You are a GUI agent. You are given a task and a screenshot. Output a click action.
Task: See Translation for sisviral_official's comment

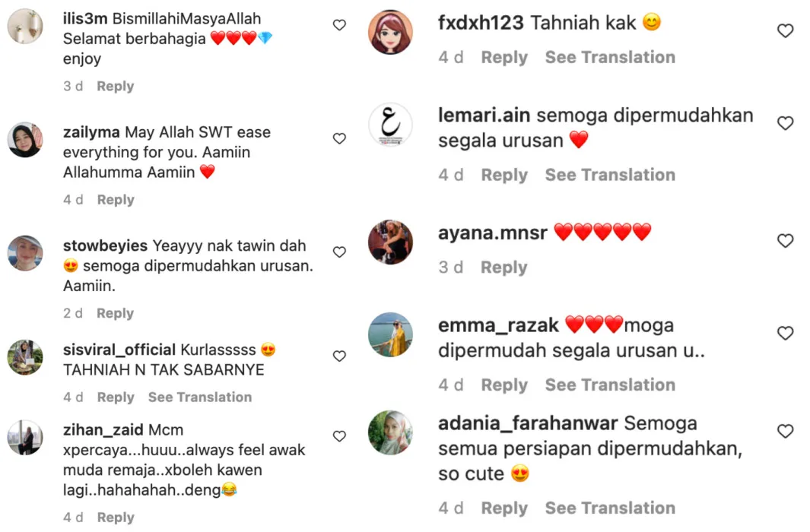pyautogui.click(x=200, y=397)
